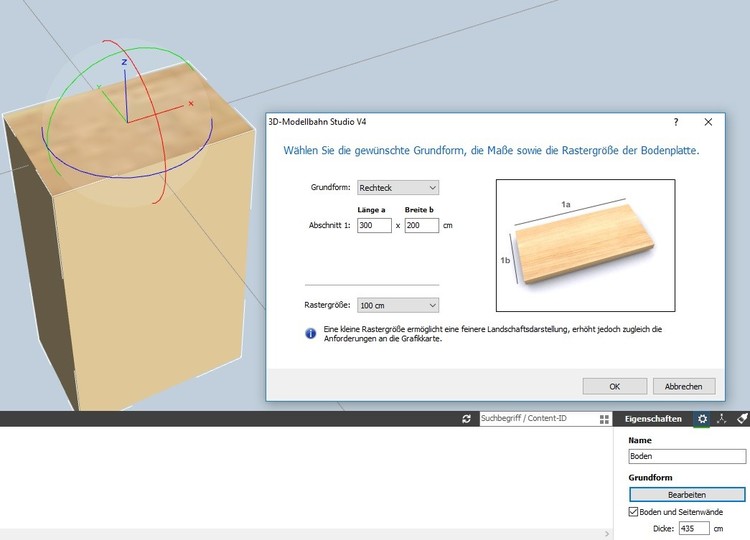Viewport: 750px width, 540px height.
Task: Click the refresh icon beside search box
Action: [466, 419]
